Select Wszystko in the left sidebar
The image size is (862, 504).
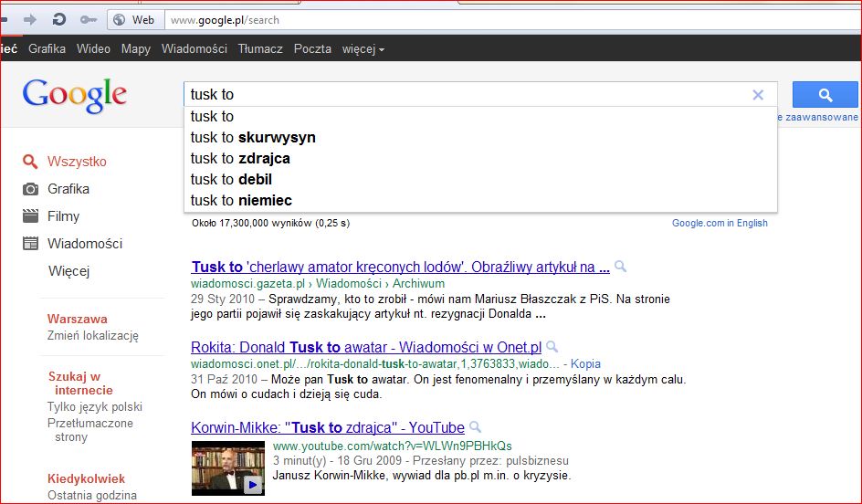point(77,162)
